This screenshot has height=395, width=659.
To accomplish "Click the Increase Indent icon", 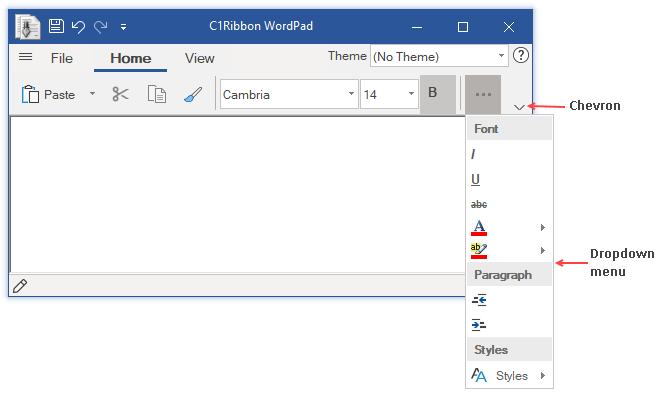I will tap(479, 325).
